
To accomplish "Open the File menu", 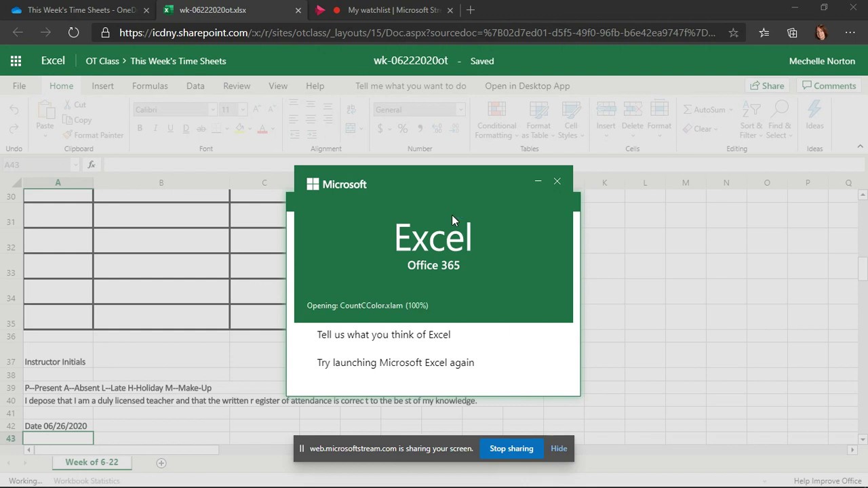I will click(19, 86).
